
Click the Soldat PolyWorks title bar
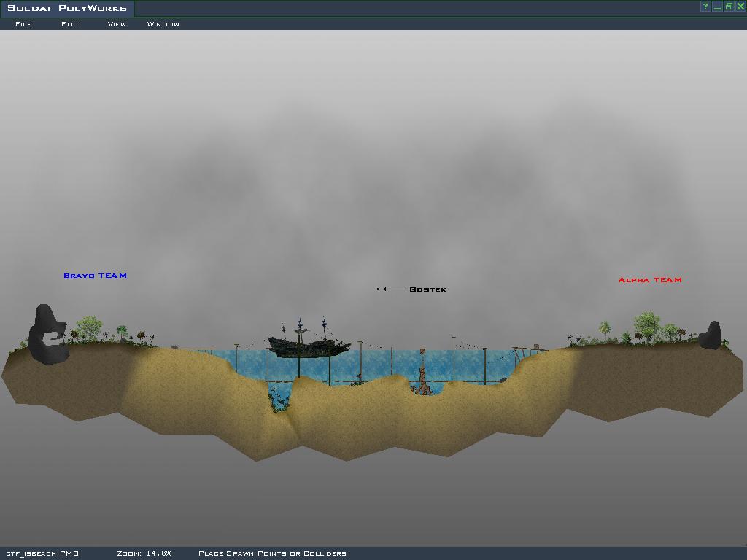pyautogui.click(x=365, y=8)
